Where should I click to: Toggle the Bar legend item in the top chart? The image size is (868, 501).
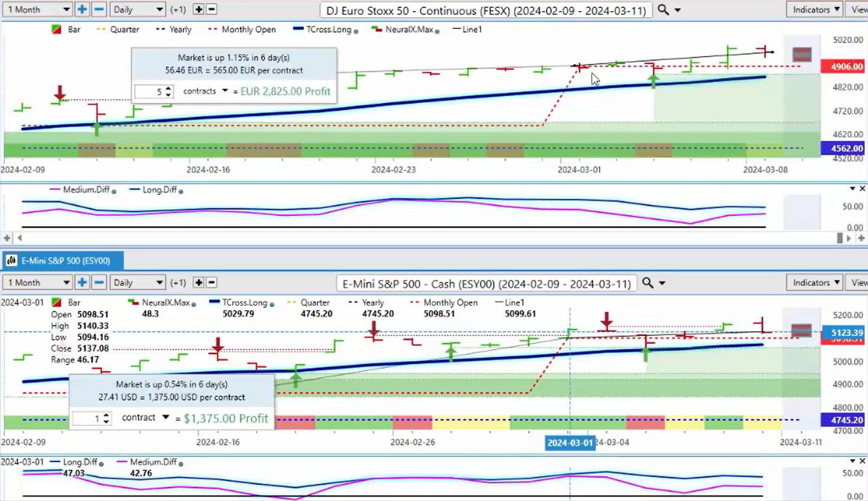coord(66,30)
